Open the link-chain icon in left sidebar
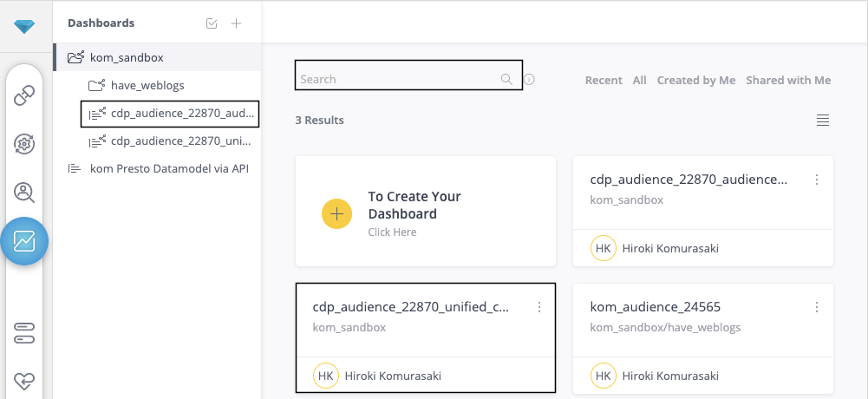The height and width of the screenshot is (399, 868). [24, 95]
